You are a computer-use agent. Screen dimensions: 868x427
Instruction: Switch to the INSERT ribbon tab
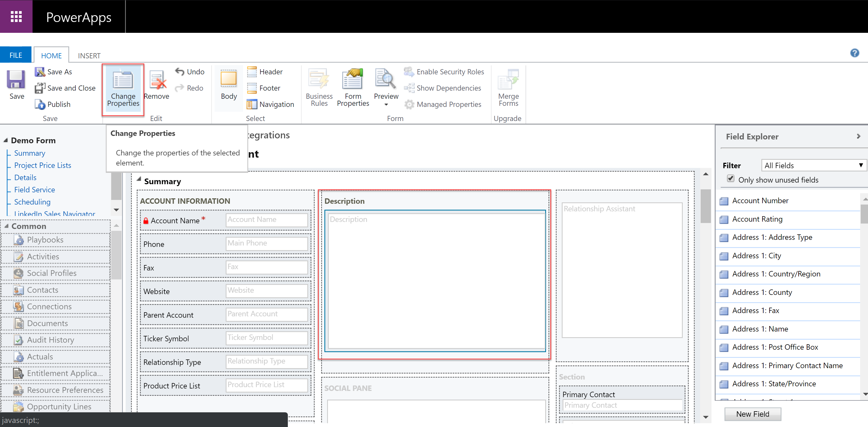coord(89,56)
